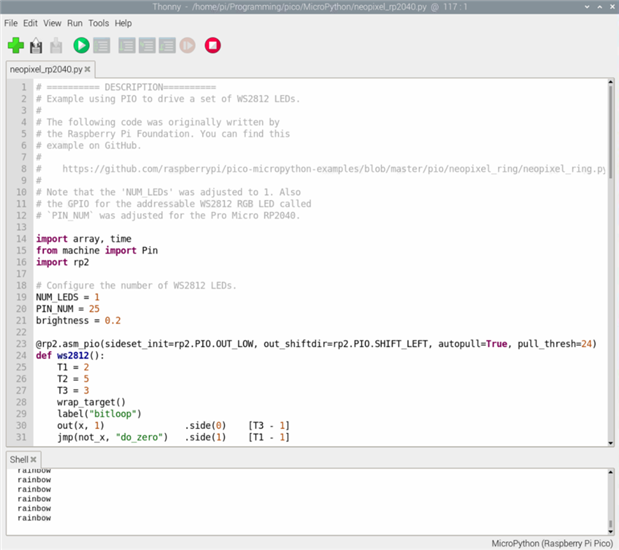Open the Edit menu
The height and width of the screenshot is (550, 619).
pyautogui.click(x=31, y=22)
